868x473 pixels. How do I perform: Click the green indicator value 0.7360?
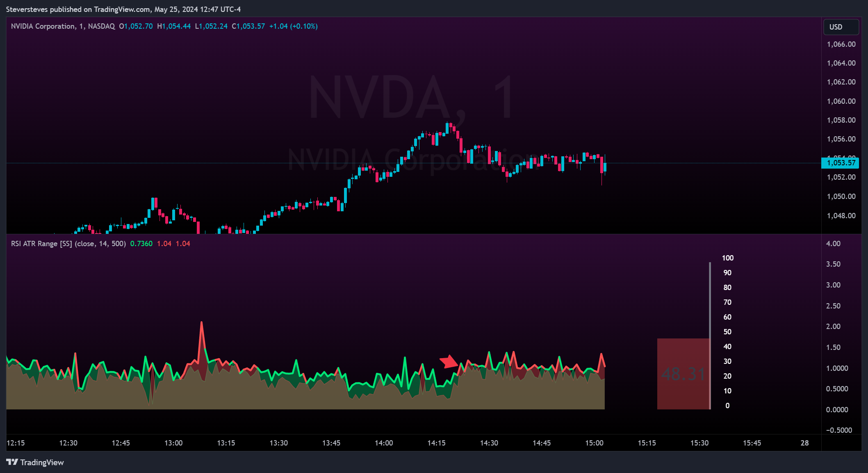pyautogui.click(x=141, y=244)
